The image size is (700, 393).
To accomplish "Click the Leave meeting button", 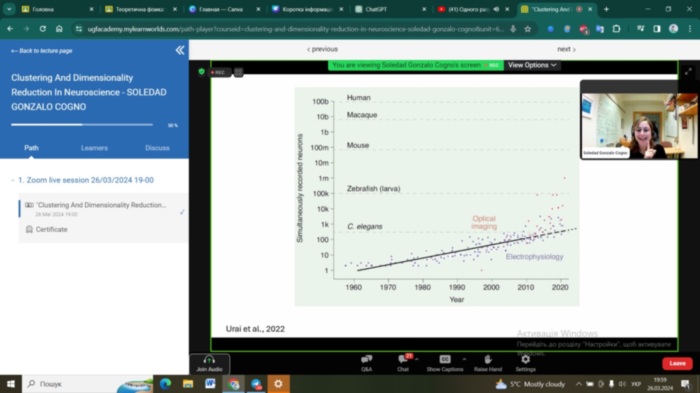I will pos(677,364).
